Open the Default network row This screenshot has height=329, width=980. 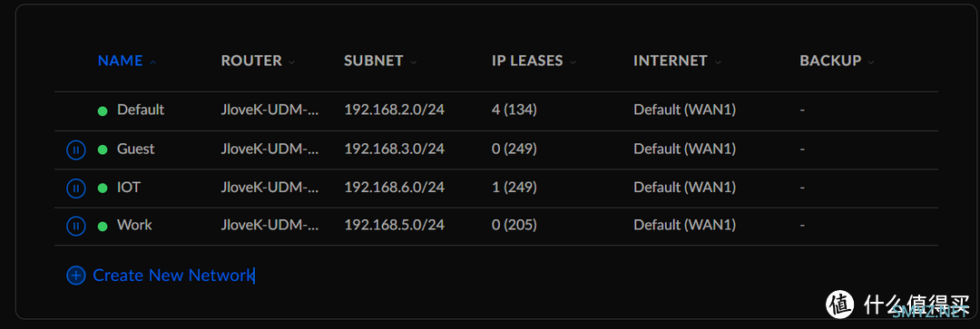coord(496,111)
